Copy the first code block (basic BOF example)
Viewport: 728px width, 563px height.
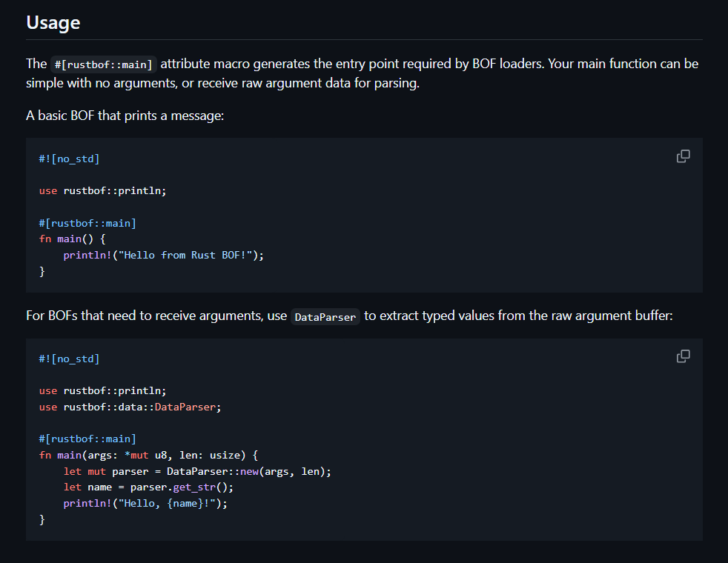(683, 156)
